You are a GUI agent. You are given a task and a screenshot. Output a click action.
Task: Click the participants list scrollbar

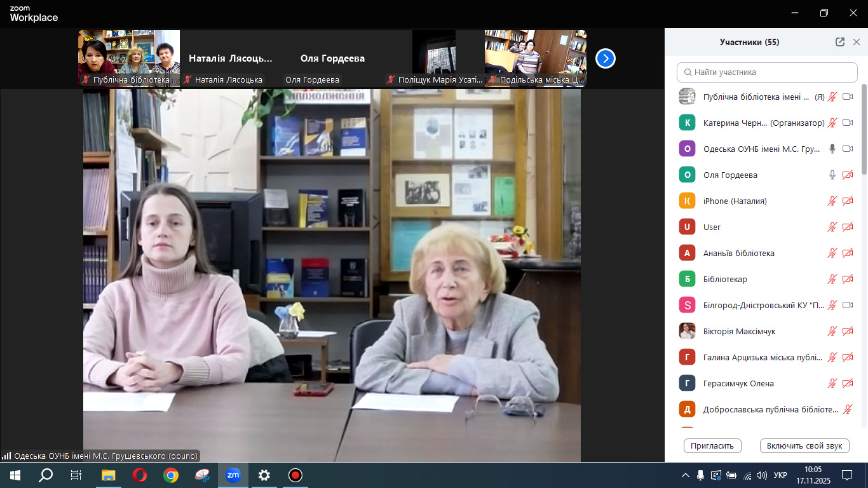tap(864, 127)
